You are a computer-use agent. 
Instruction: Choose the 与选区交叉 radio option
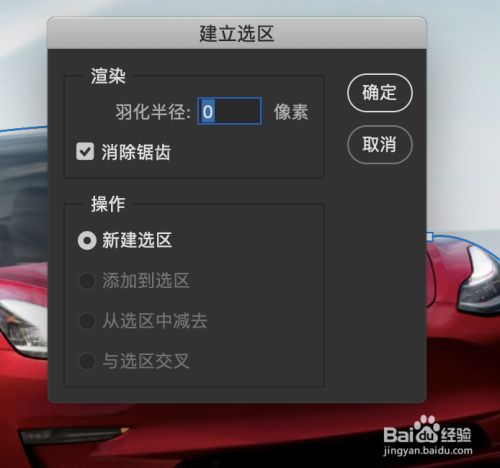point(87,361)
